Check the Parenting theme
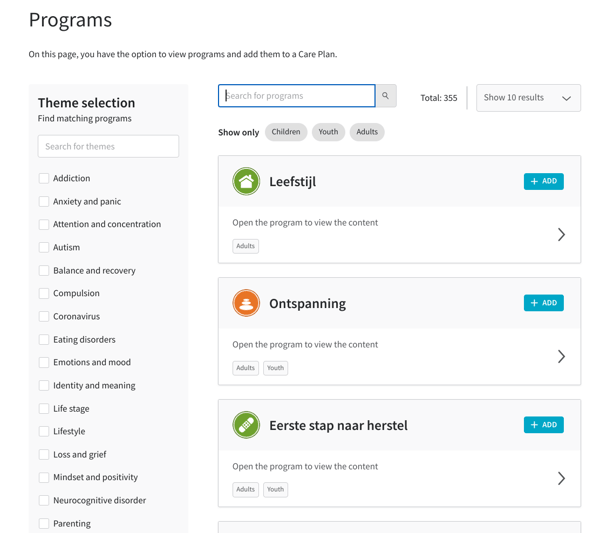Viewport: 600px width, 533px height. click(x=44, y=523)
